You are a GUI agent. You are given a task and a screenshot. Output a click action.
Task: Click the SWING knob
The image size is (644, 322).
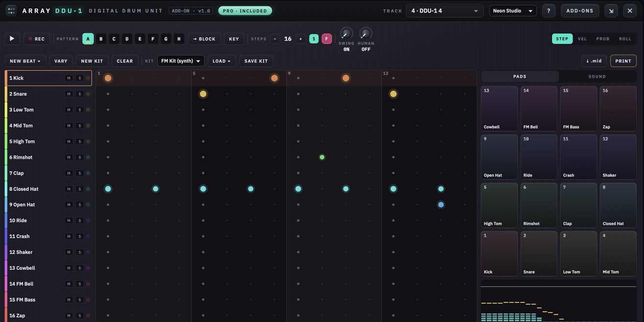coord(346,33)
